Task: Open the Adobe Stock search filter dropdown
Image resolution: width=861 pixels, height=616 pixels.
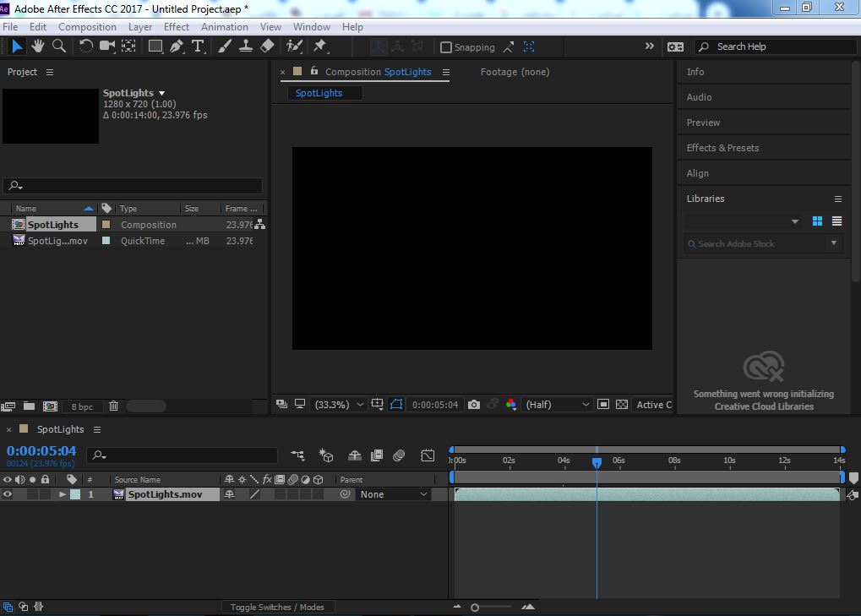Action: (x=834, y=243)
